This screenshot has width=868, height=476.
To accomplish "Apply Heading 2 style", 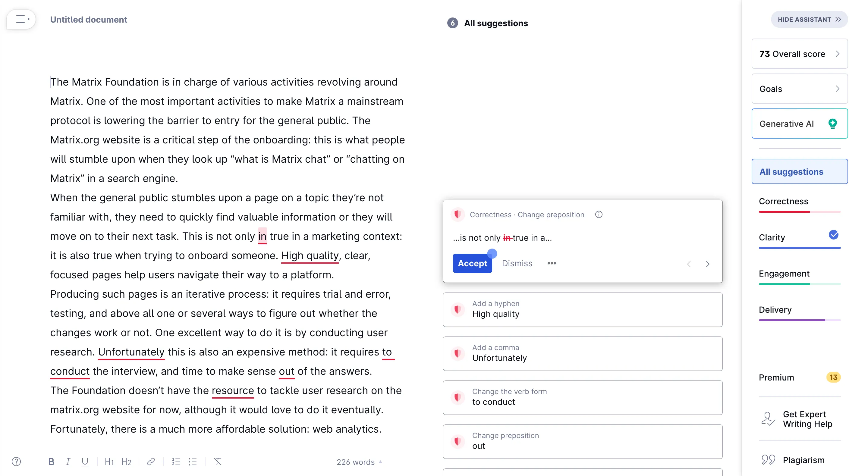I will pos(127,462).
